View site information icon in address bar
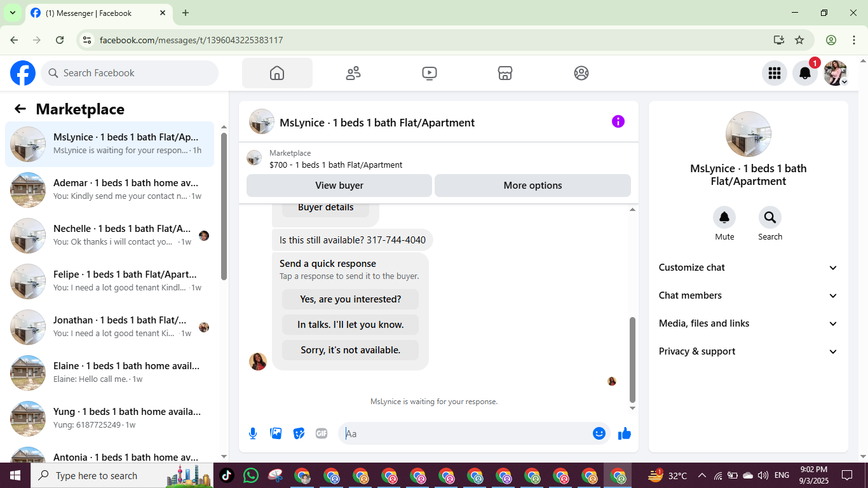868x488 pixels. pyautogui.click(x=88, y=40)
